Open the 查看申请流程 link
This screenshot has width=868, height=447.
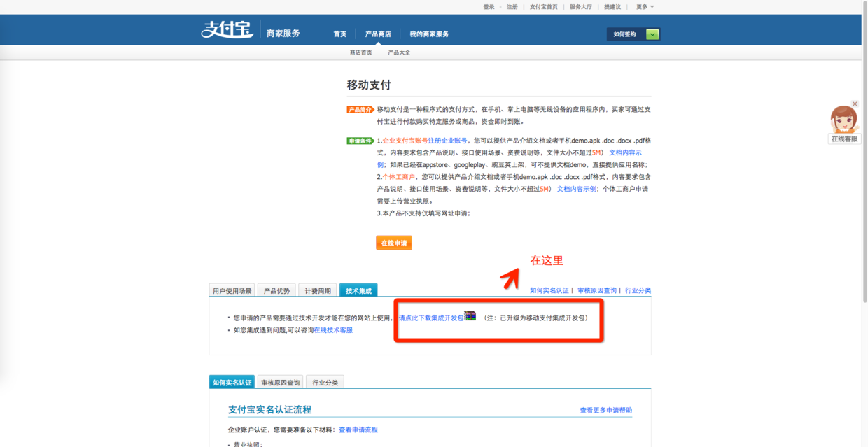coord(358,430)
